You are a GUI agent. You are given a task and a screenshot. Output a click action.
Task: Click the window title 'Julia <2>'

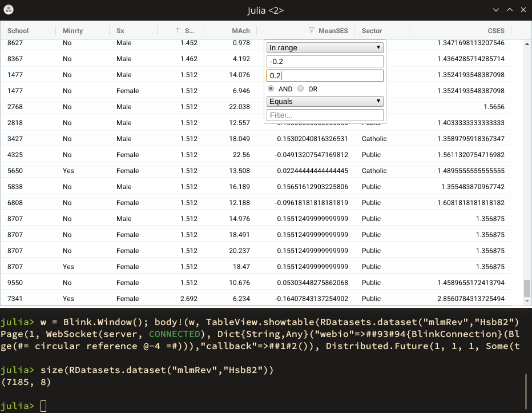[x=265, y=10]
